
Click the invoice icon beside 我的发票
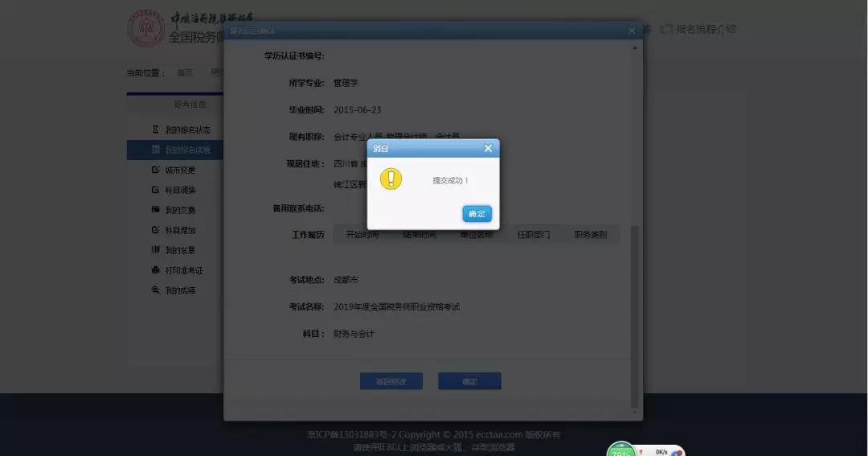click(x=156, y=250)
